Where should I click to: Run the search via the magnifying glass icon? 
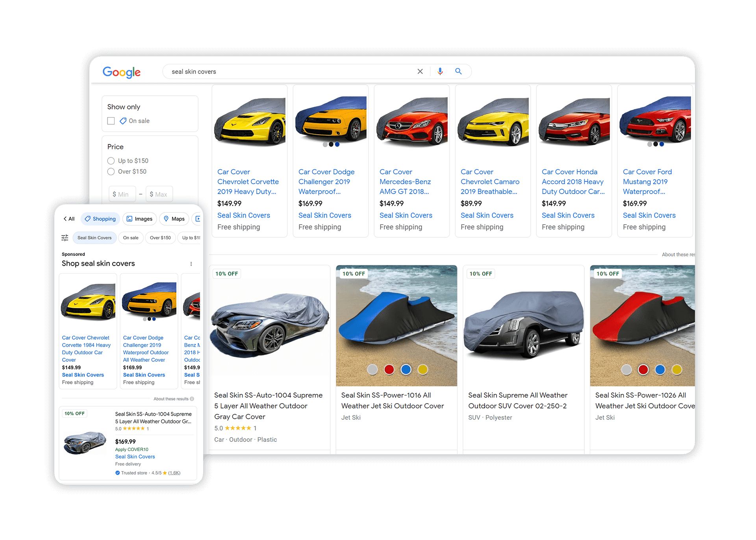pyautogui.click(x=458, y=71)
